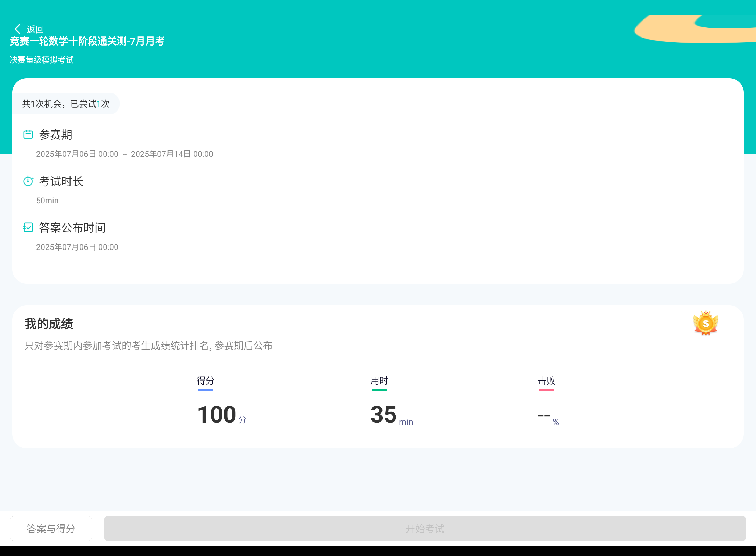The width and height of the screenshot is (756, 556).
Task: Click the 50min exam duration text
Action: pos(48,201)
